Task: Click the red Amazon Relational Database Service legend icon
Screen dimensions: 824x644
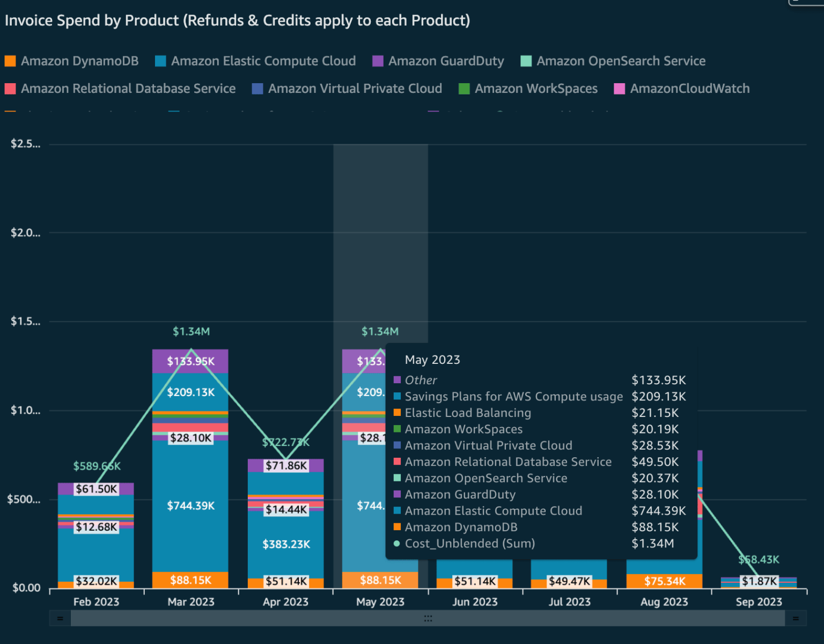Action: coord(10,88)
